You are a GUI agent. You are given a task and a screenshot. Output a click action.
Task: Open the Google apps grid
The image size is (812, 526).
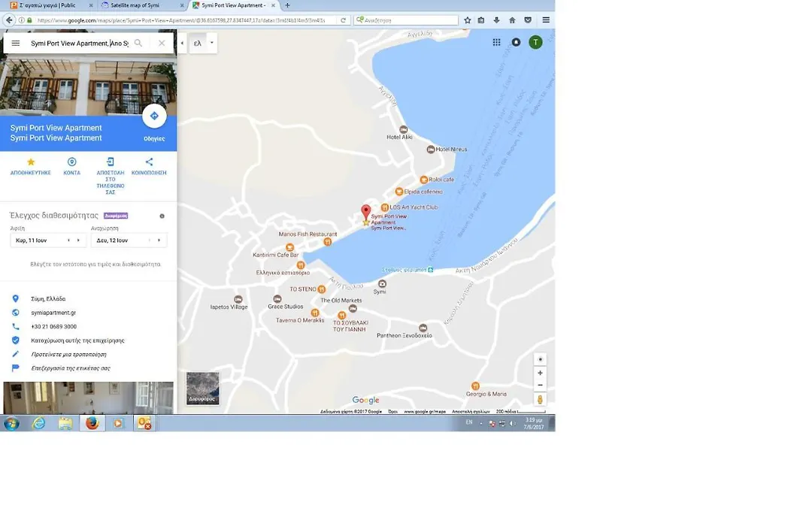point(497,42)
